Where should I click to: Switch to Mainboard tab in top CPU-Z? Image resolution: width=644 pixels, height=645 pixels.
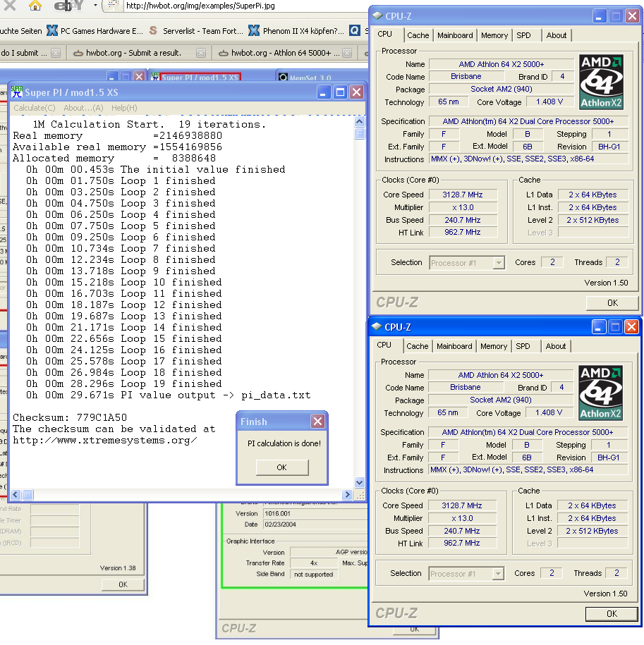pyautogui.click(x=455, y=35)
